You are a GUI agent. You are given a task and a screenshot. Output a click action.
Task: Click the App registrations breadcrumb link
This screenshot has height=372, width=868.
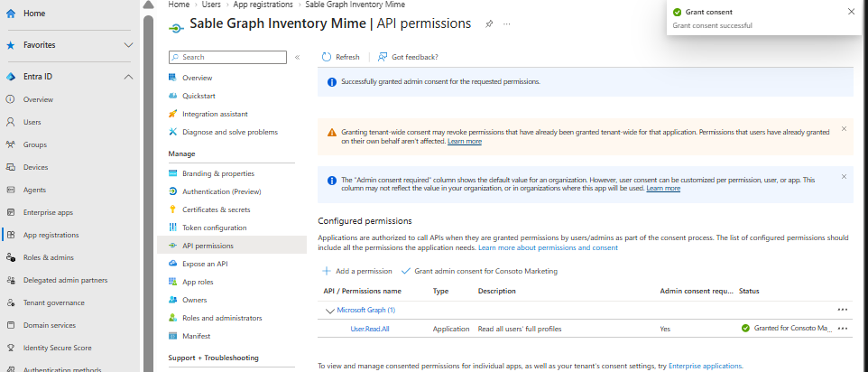point(263,5)
